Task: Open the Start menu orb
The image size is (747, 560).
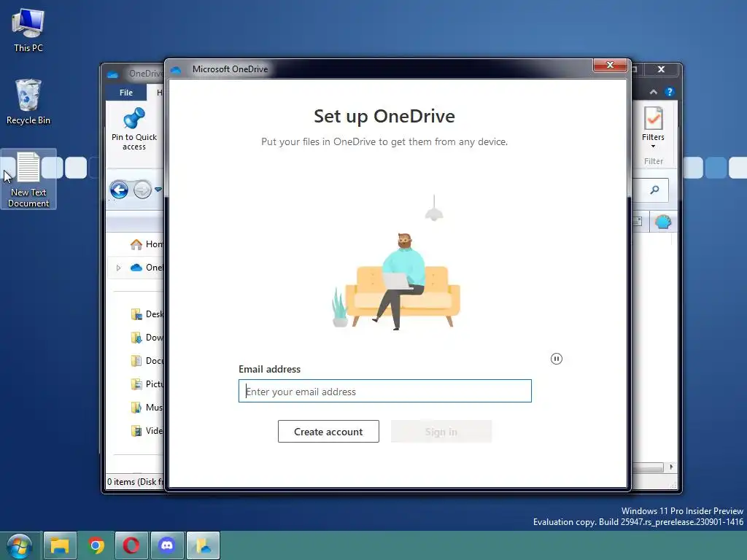Action: coord(20,545)
